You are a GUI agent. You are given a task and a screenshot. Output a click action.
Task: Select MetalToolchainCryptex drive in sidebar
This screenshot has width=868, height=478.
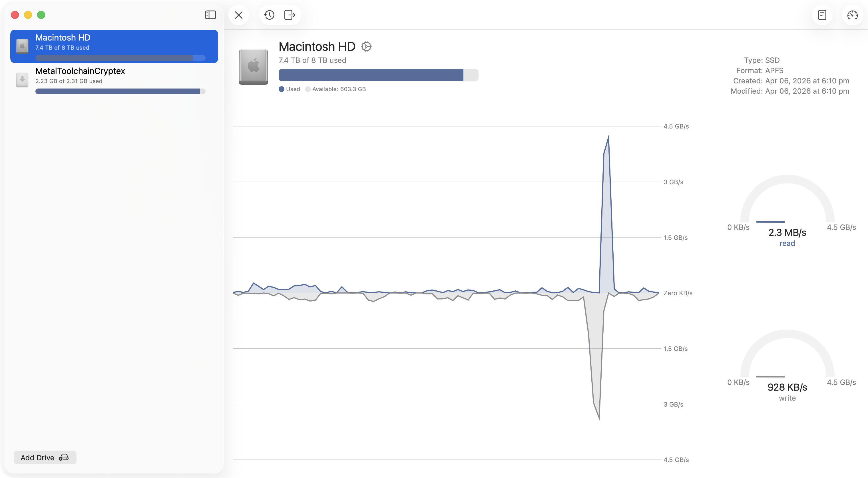[x=114, y=80]
